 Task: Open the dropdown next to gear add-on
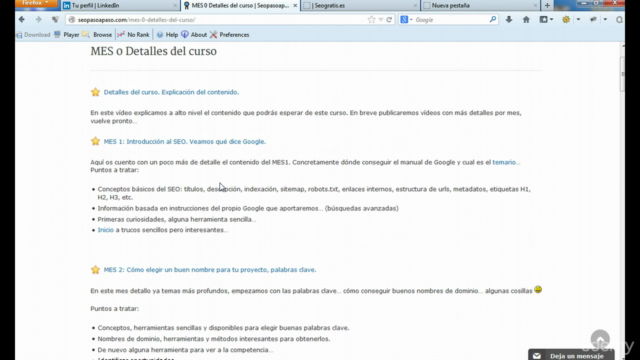pyautogui.click(x=578, y=20)
